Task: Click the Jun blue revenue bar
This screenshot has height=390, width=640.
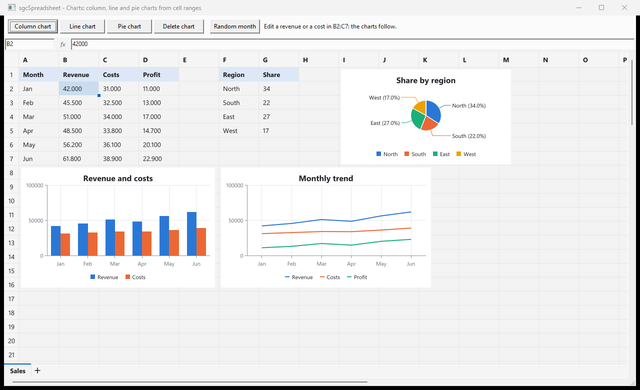Action: point(192,234)
